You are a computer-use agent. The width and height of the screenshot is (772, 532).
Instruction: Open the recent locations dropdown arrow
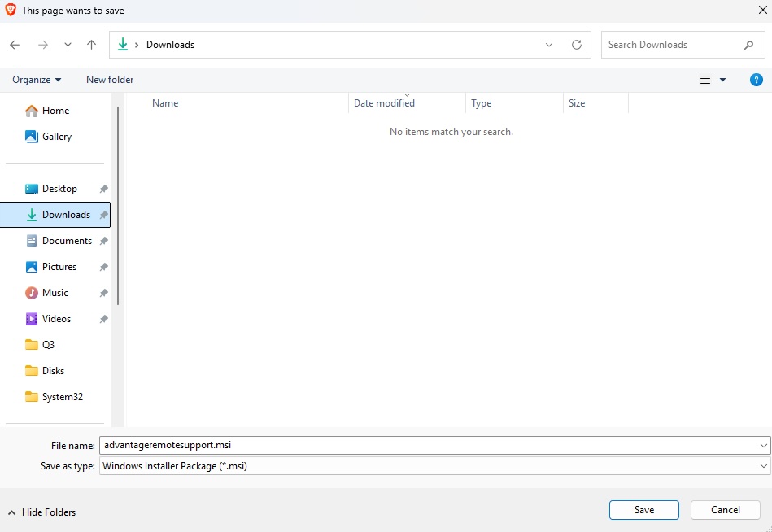tap(68, 45)
